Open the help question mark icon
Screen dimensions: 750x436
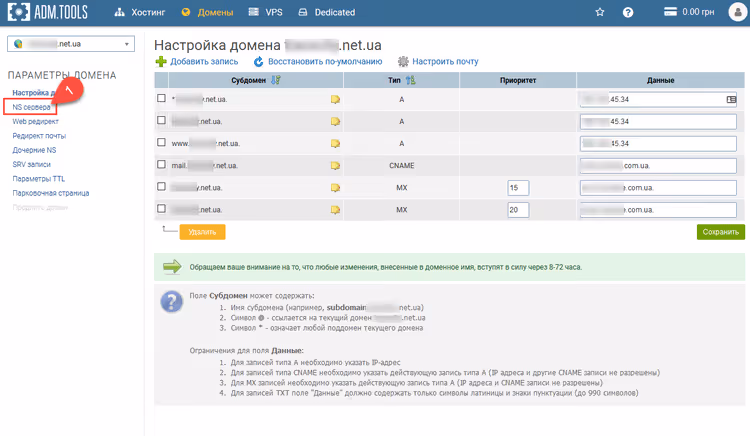point(628,12)
